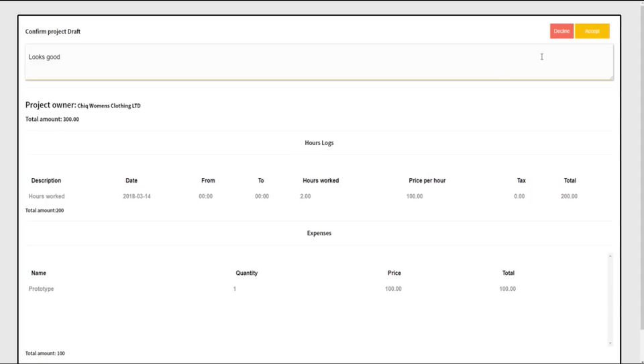Screen dimensions: 644x364
Task: Click the From time cell '00:00'
Action: click(206, 196)
